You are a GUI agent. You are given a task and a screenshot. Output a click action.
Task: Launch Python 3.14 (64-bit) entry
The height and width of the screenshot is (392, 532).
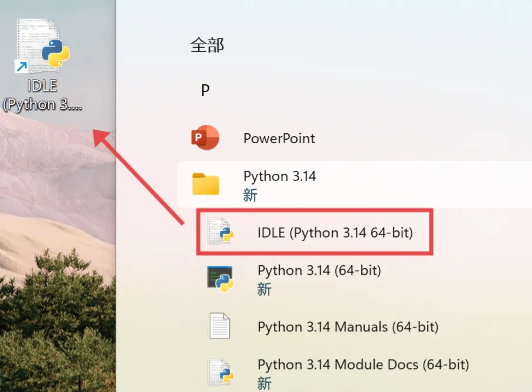[319, 271]
